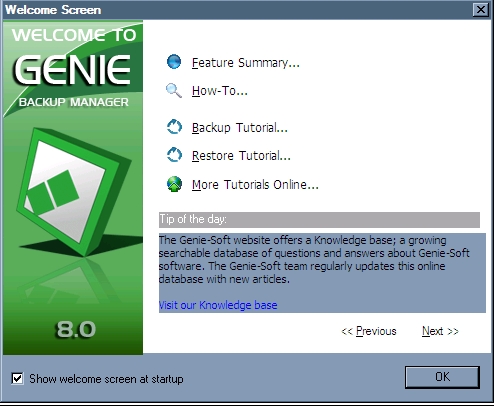The height and width of the screenshot is (406, 497).
Task: Show the Next tip
Action: point(440,331)
